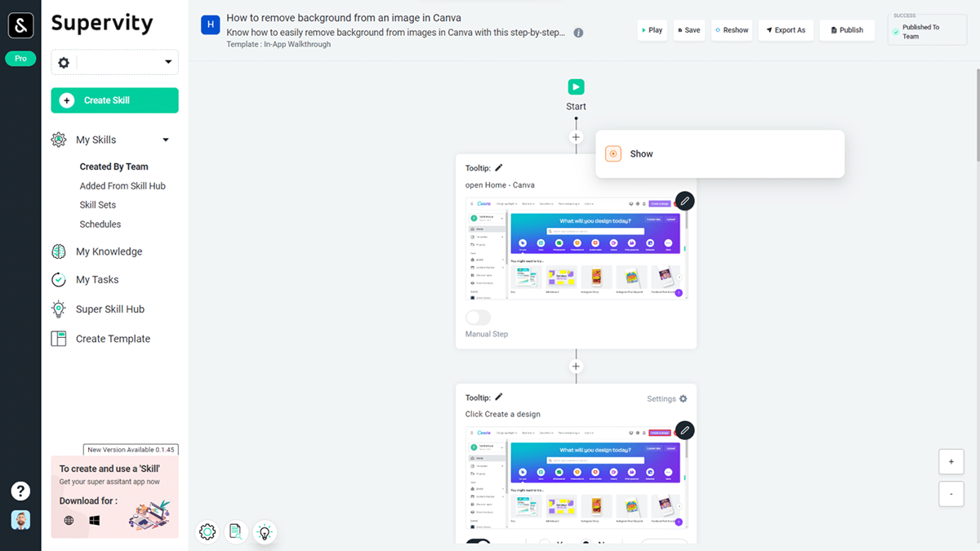
Task: Add a step between the two cards
Action: [576, 367]
